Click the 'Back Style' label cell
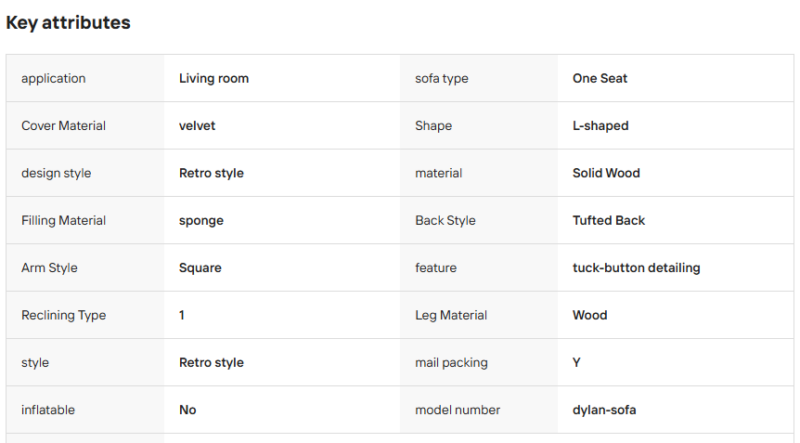This screenshot has width=800, height=443. tap(479, 221)
